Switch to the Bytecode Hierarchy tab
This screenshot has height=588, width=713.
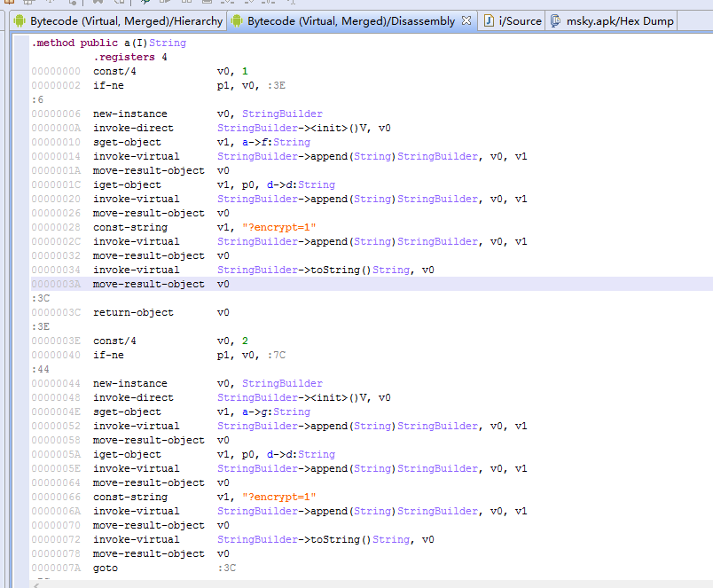(118, 21)
